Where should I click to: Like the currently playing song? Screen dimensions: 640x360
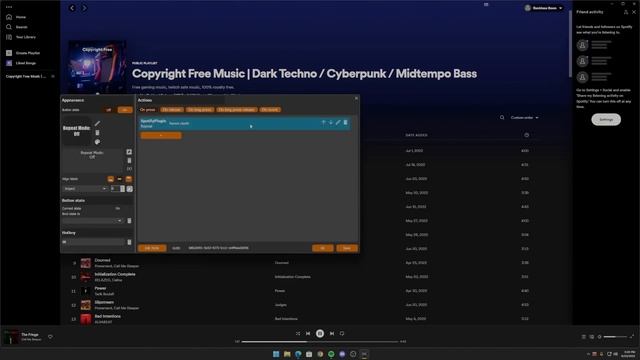[x=50, y=337]
